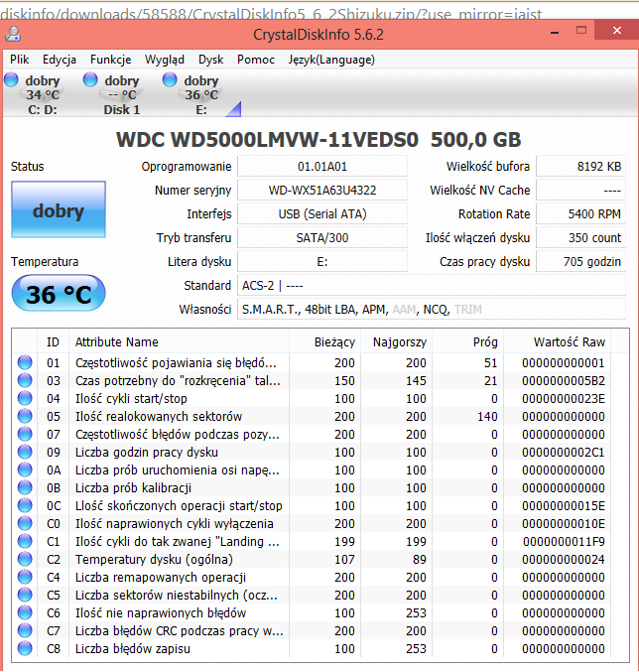This screenshot has height=672, width=639.
Task: Click the transfer mode field SATA/300
Action: [x=322, y=237]
